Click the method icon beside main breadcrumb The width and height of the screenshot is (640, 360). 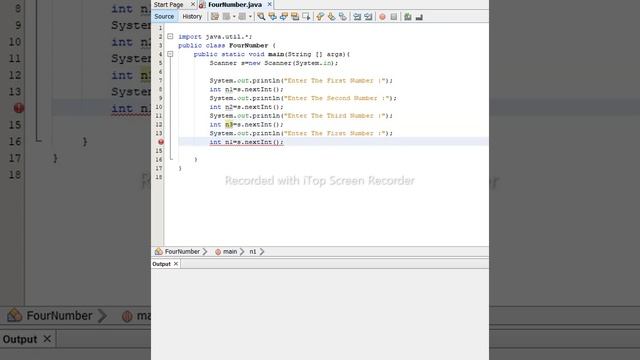click(x=218, y=252)
